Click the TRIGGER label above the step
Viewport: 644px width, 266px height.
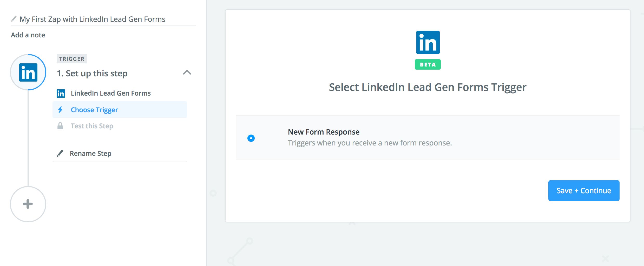(x=72, y=58)
